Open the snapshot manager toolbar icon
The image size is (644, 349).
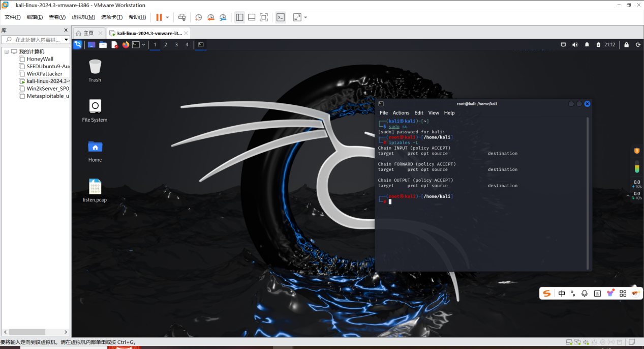(223, 17)
